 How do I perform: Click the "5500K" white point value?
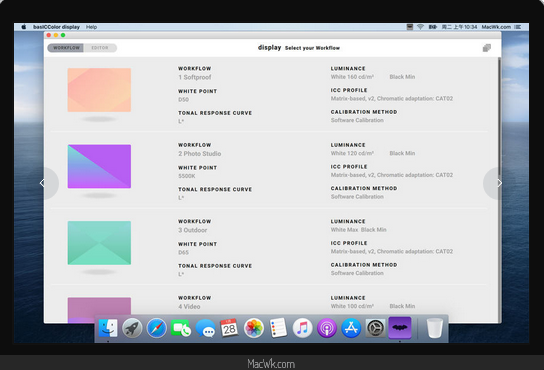(187, 176)
